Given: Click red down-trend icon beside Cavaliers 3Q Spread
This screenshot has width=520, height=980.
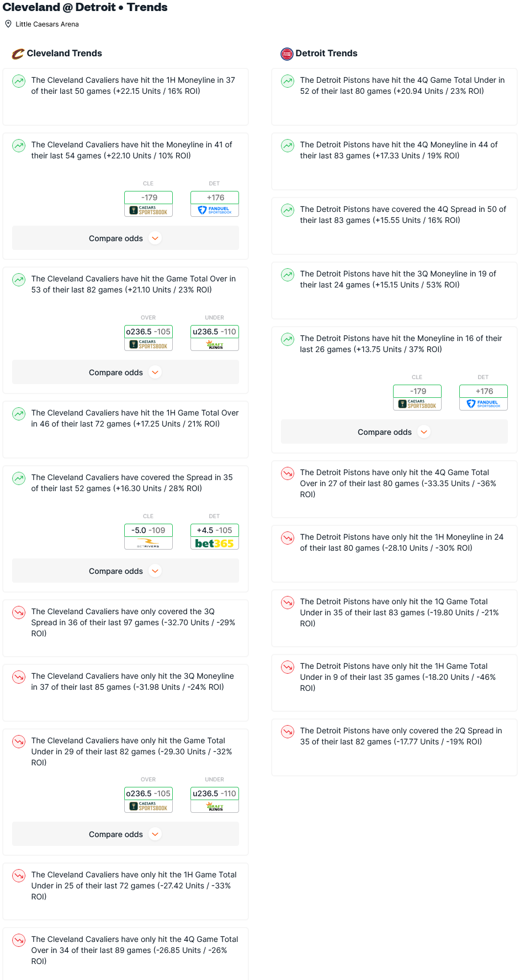Looking at the screenshot, I should 19,612.
